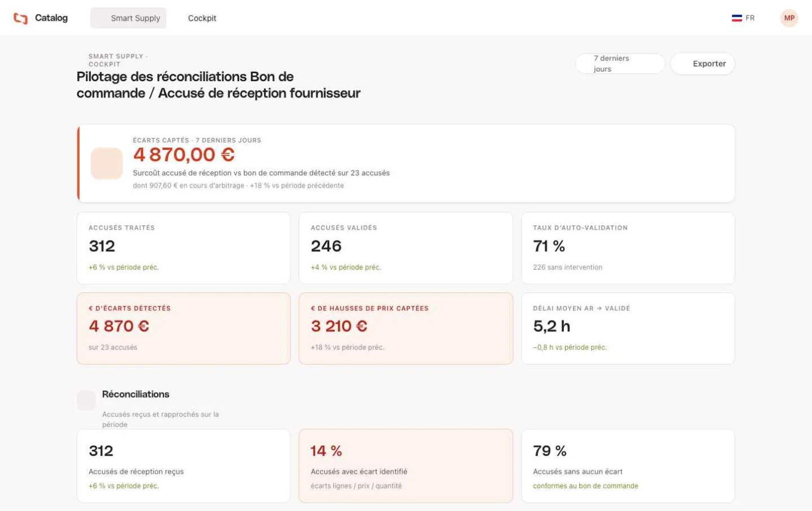
Task: Click the "ACCUSÉS TRAITÉS" card label
Action: click(x=121, y=228)
